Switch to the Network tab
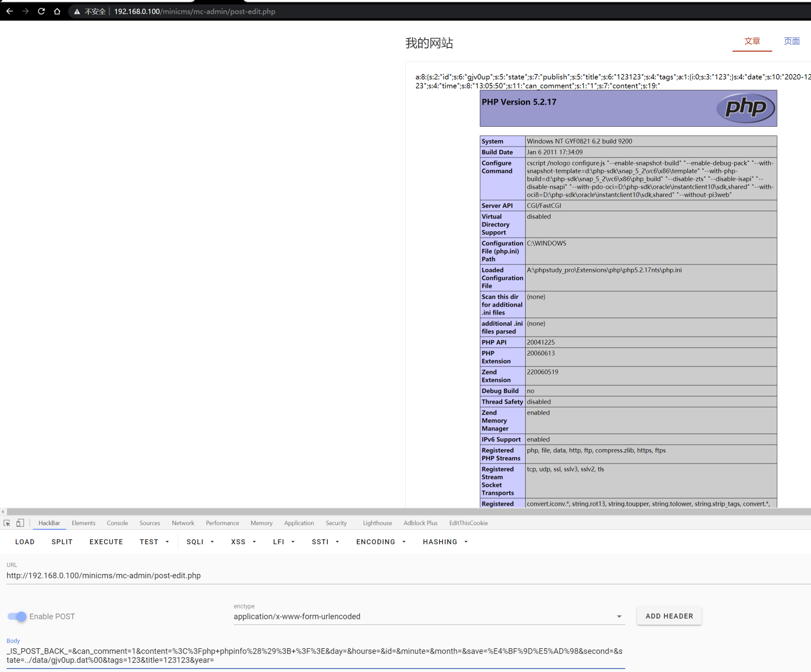 click(x=183, y=523)
